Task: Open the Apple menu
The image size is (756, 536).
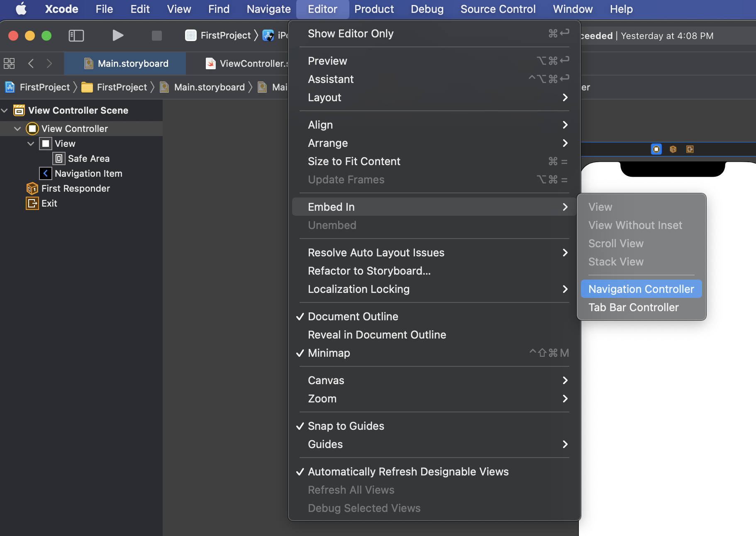Action: [x=21, y=9]
